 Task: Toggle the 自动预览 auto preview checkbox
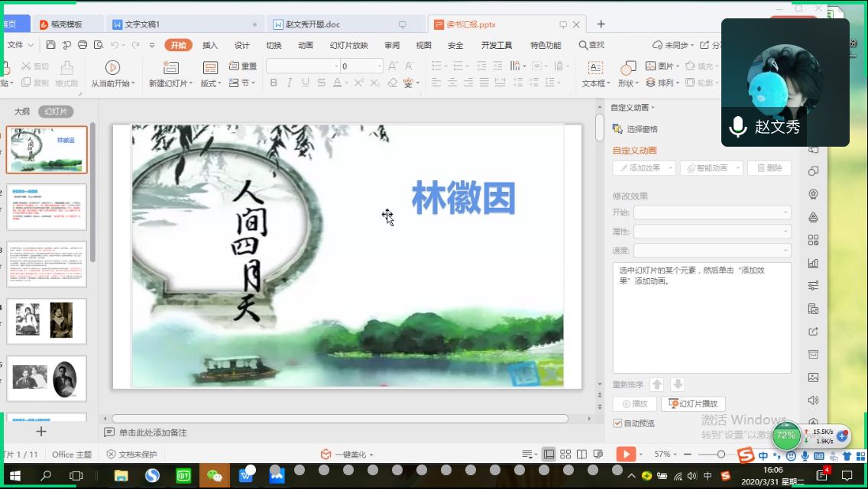(x=618, y=423)
